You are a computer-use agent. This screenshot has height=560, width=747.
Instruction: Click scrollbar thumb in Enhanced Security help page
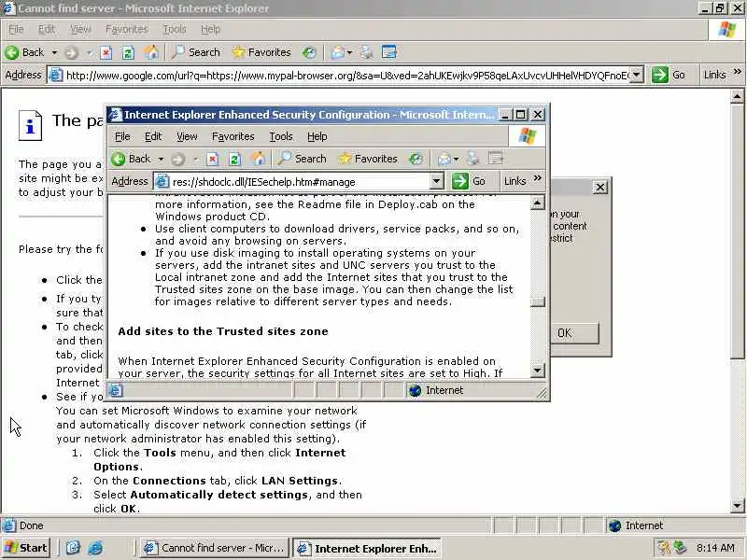coord(538,301)
